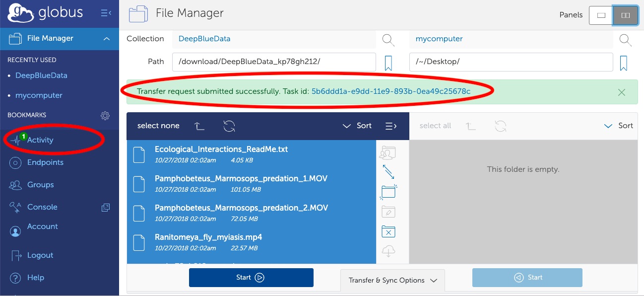
Task: Delete selected items with X folder icon
Action: coord(388,231)
